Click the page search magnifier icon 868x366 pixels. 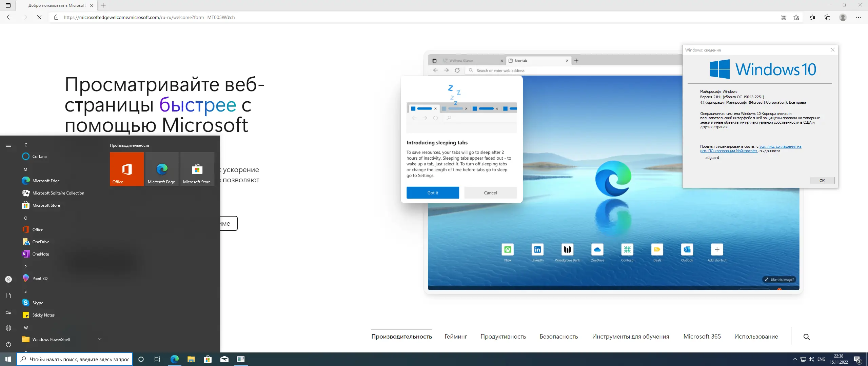pos(807,337)
